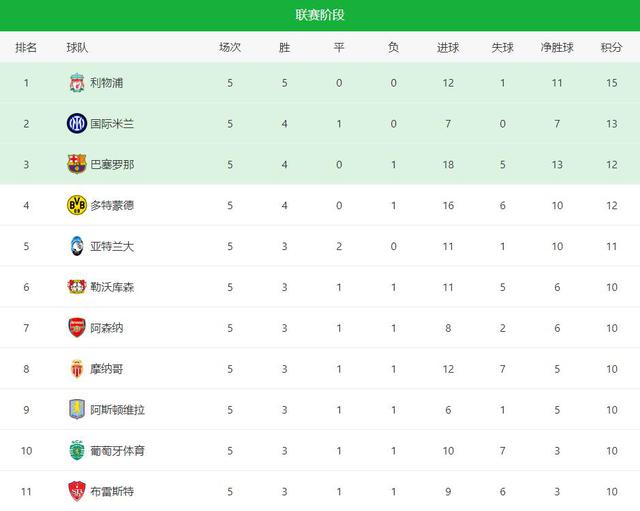Click the Inter Milan club logo

(77, 124)
